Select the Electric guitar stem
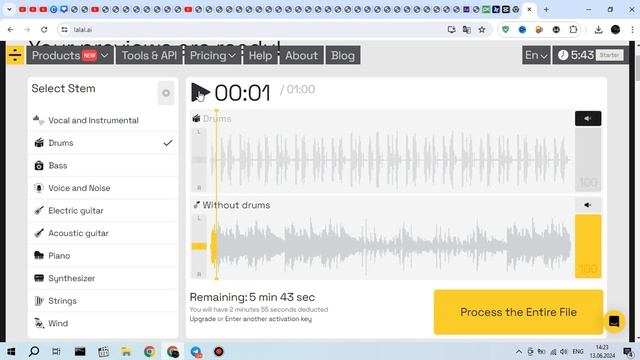Image resolution: width=640 pixels, height=360 pixels. 103,211
